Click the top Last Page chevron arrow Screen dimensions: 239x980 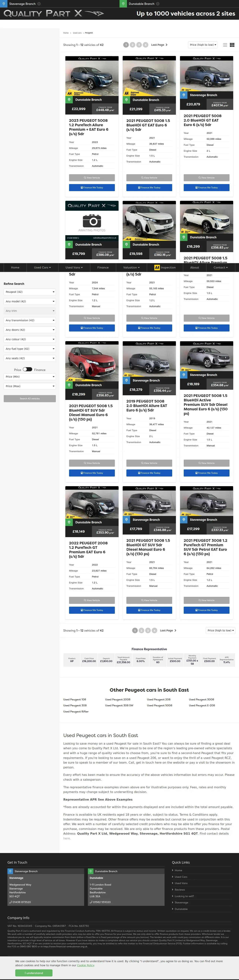pyautogui.click(x=167, y=45)
